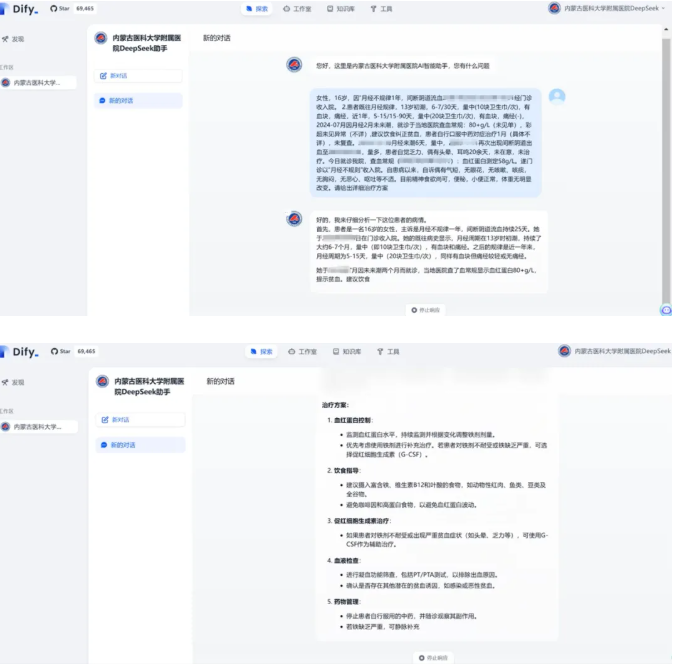Click scroll-up arrow atop the chat scrollbar
The width and height of the screenshot is (680, 664).
666,29
